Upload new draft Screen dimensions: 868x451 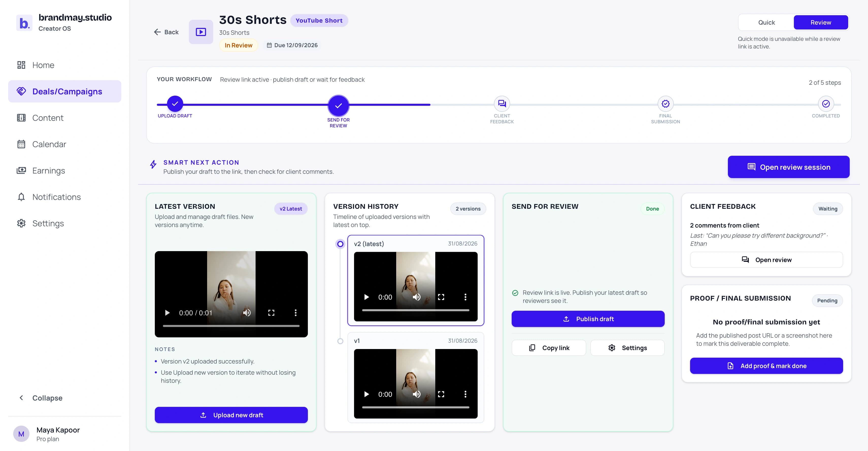[231, 415]
